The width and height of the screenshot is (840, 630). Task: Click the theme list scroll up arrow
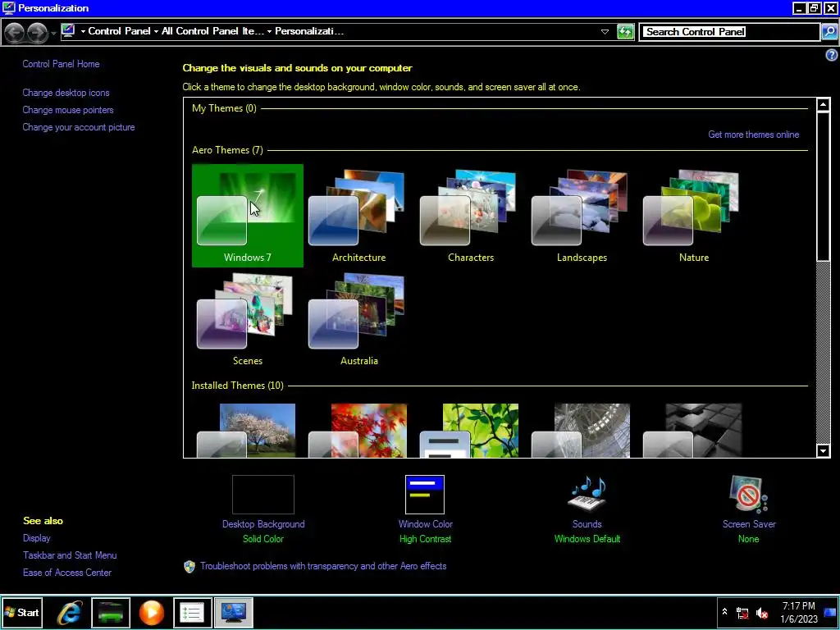[824, 104]
